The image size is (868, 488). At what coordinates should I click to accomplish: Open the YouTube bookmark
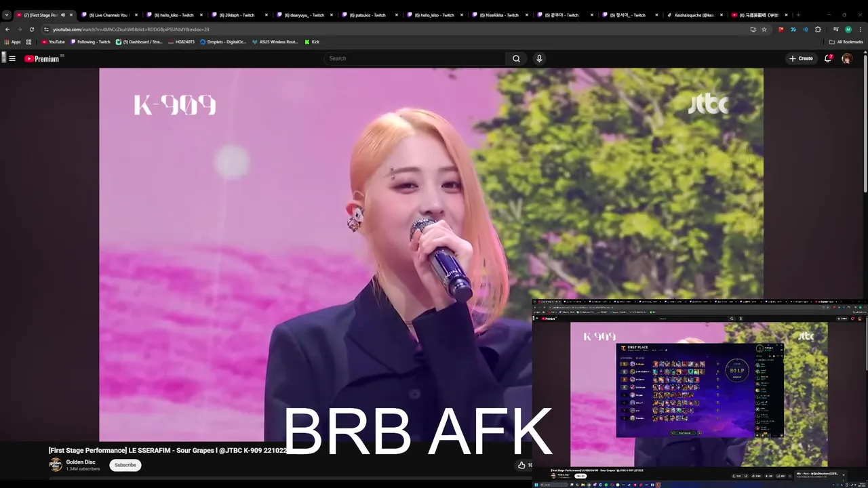(53, 42)
